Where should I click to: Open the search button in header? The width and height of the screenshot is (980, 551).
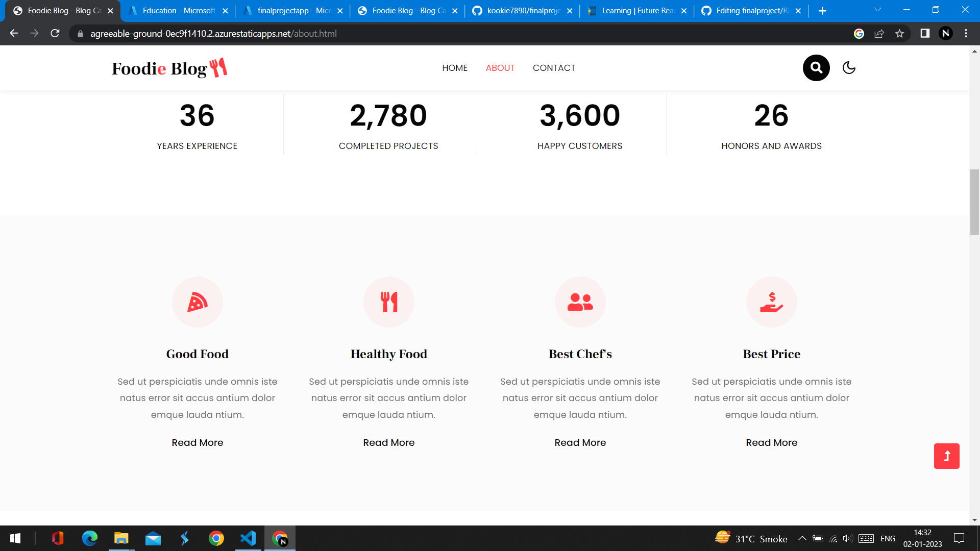816,68
